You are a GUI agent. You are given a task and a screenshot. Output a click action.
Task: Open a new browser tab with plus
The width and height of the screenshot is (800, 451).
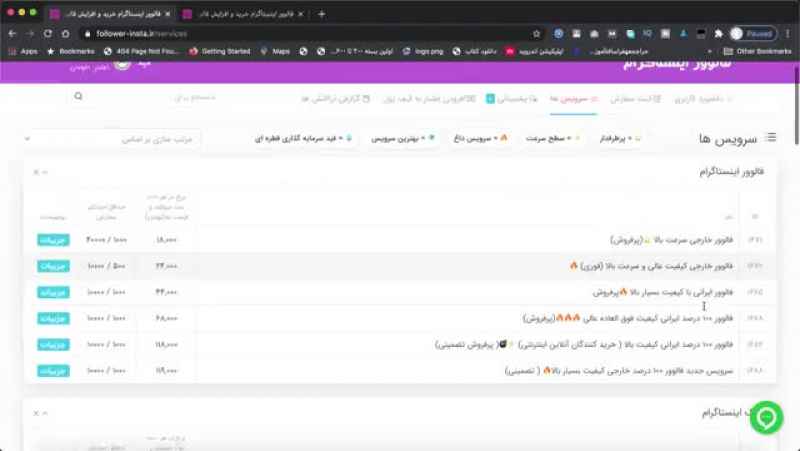click(x=321, y=14)
